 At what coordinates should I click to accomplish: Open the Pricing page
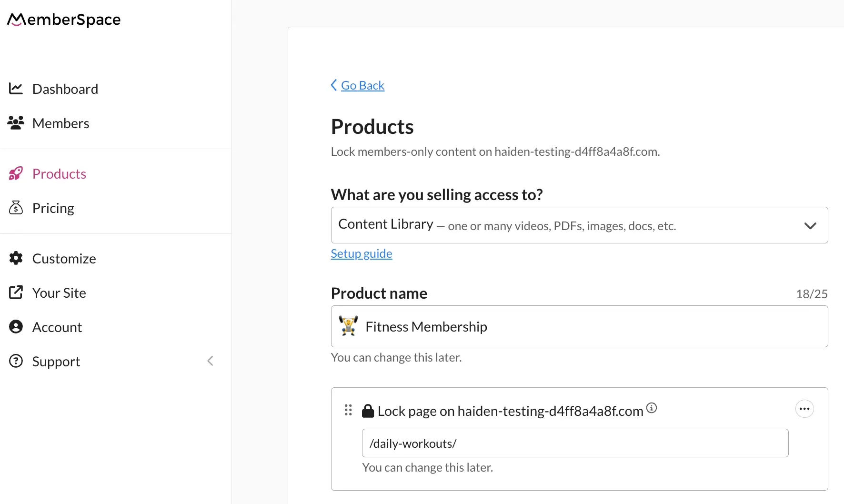pyautogui.click(x=53, y=208)
